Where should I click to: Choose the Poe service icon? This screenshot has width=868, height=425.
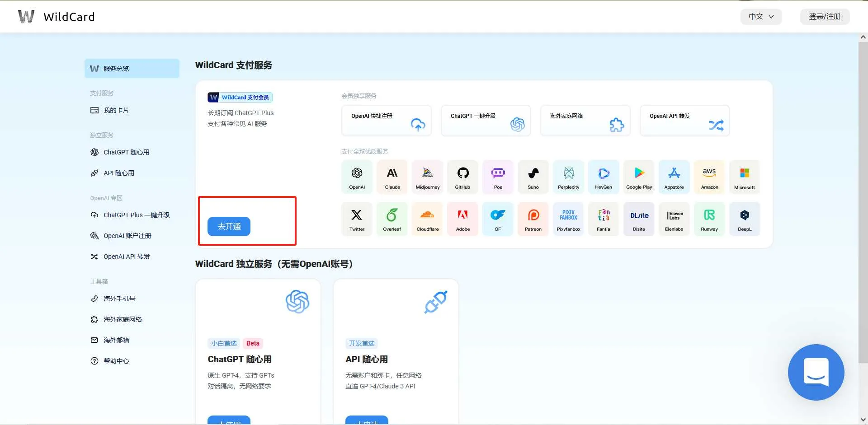coord(498,177)
